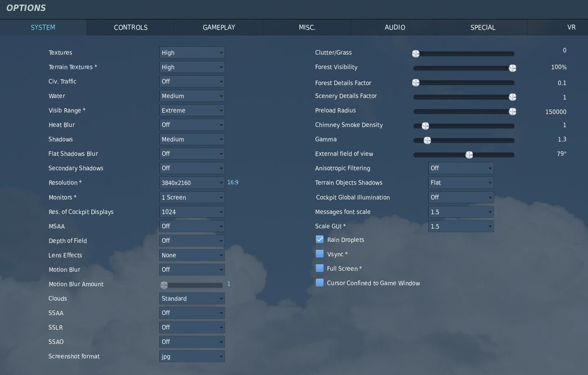
Task: Open the Terrain Textures dropdown
Action: click(x=192, y=67)
